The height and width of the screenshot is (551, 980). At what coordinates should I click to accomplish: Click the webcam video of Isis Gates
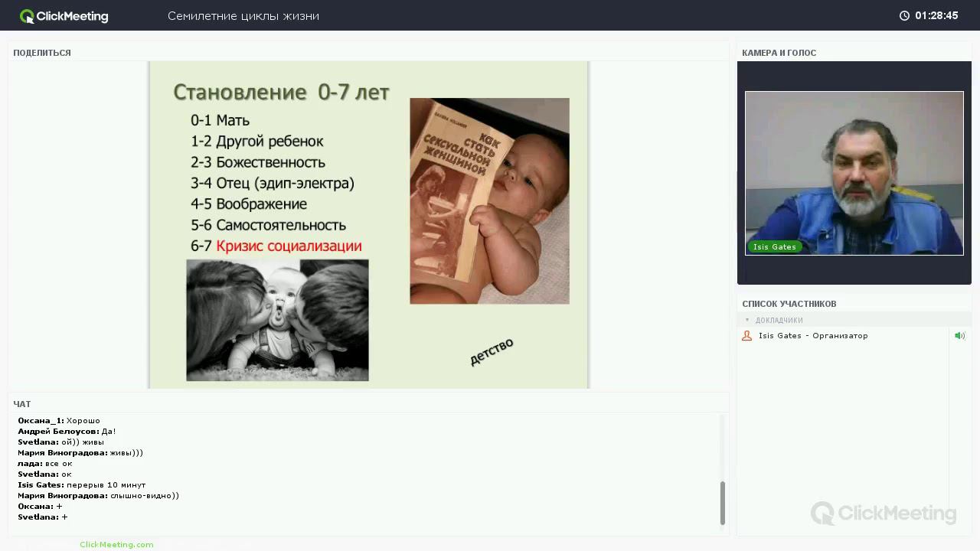coord(854,173)
